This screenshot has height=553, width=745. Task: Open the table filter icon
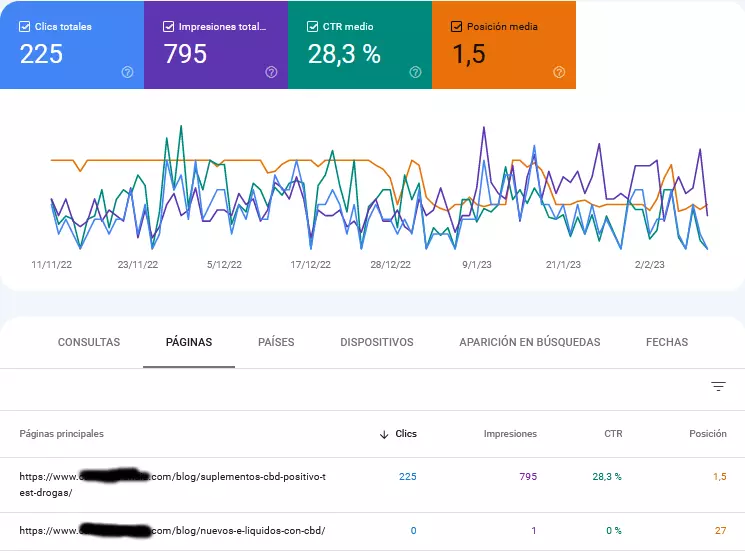pyautogui.click(x=718, y=387)
